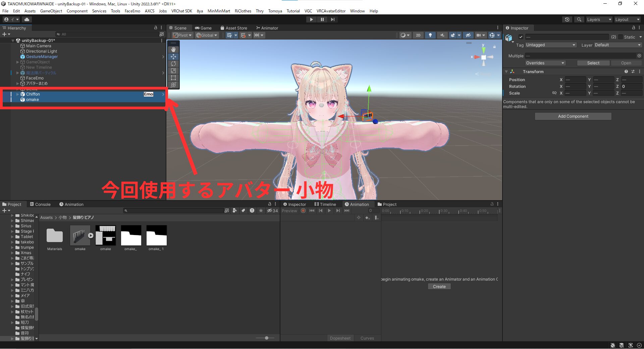Open the Undo History panel
Viewport: 644px width, 349px height.
tap(567, 19)
